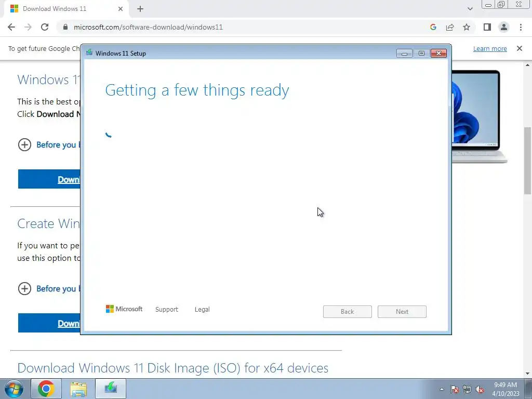Image resolution: width=532 pixels, height=399 pixels.
Task: Click the laptop image on the webpage
Action: (x=480, y=116)
